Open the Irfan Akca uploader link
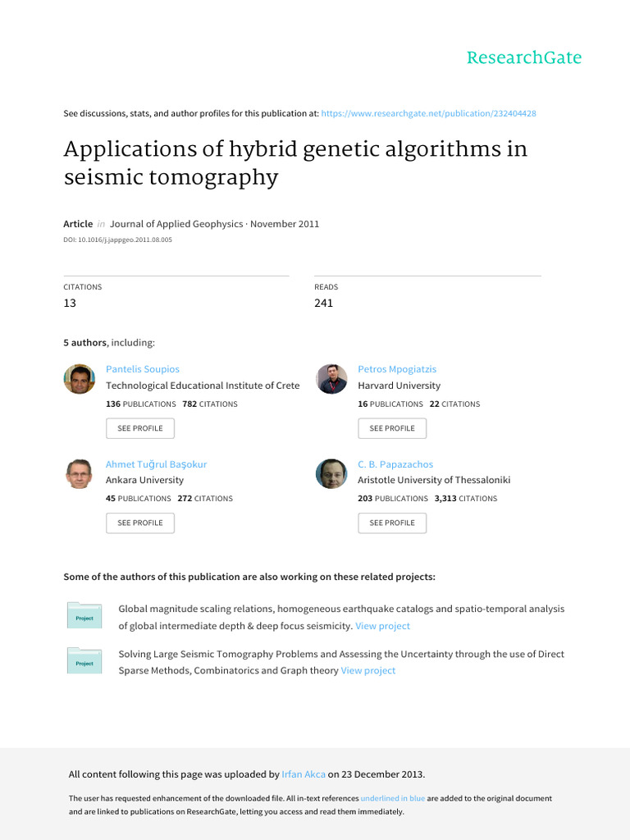Viewport: 630px width, 840px height. (x=304, y=774)
